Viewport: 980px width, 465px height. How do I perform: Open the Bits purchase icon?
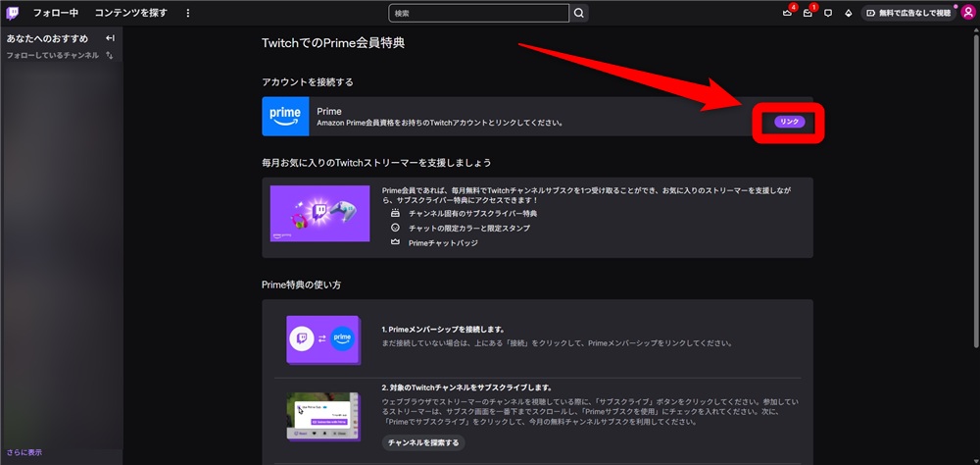(848, 13)
